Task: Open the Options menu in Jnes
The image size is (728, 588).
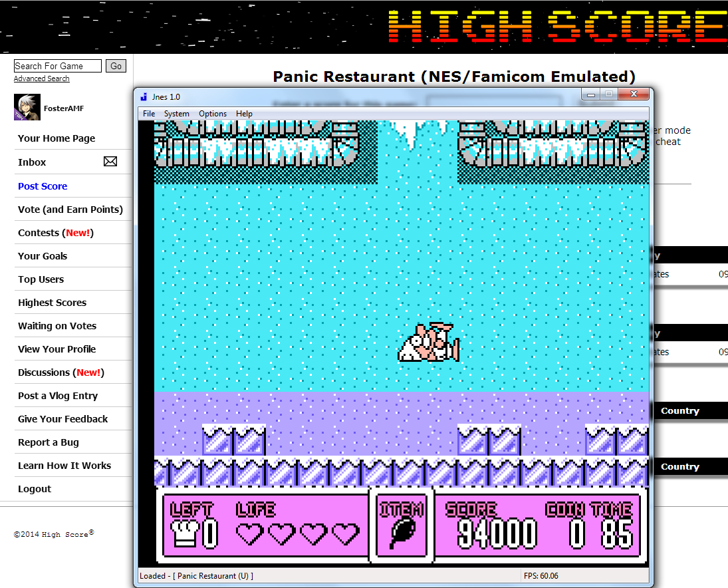Action: pos(213,114)
